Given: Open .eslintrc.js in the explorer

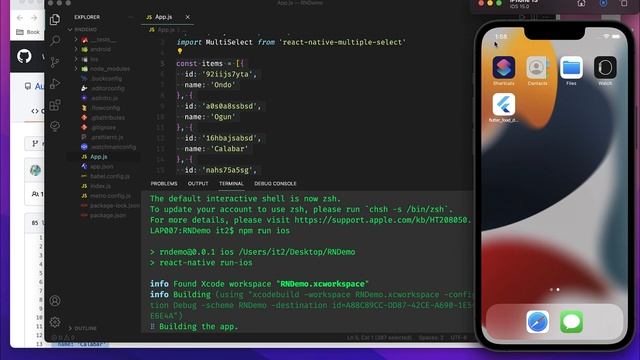Looking at the screenshot, I should (104, 98).
